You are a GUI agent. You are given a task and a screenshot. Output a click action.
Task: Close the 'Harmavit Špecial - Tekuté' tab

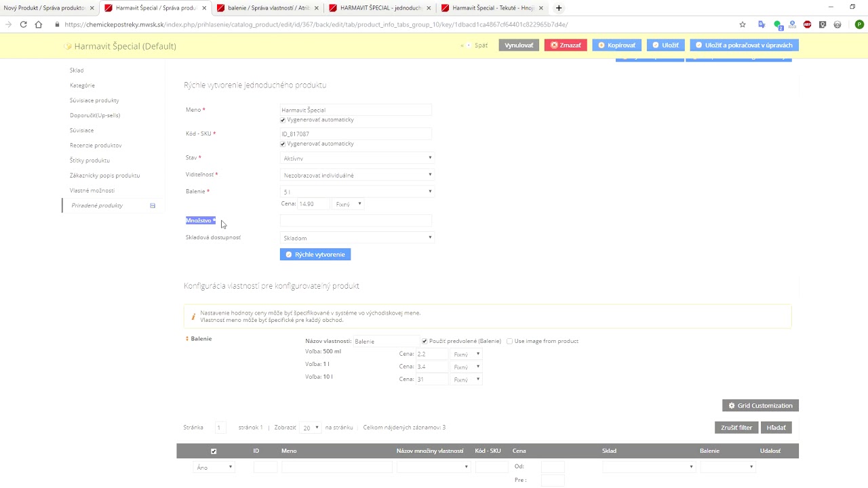coord(540,8)
